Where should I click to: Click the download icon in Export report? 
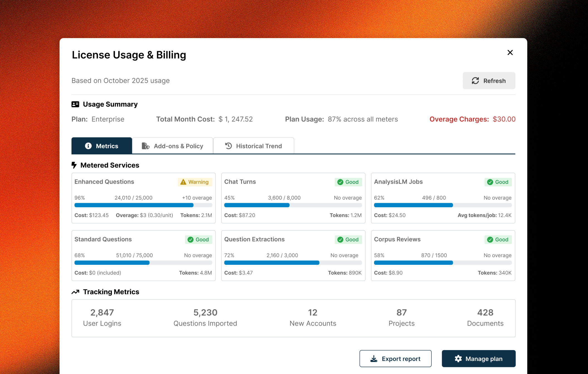tap(374, 359)
